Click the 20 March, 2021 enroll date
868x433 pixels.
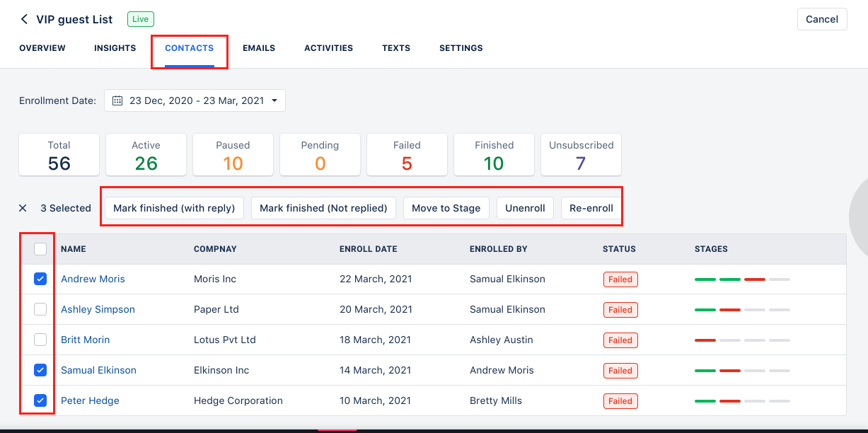tap(376, 309)
